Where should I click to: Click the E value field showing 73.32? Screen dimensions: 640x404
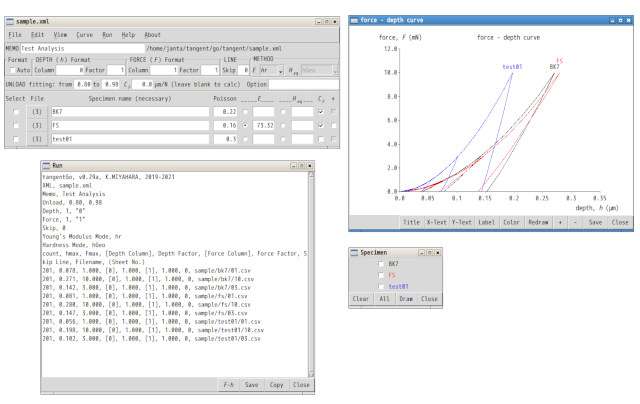tap(263, 126)
